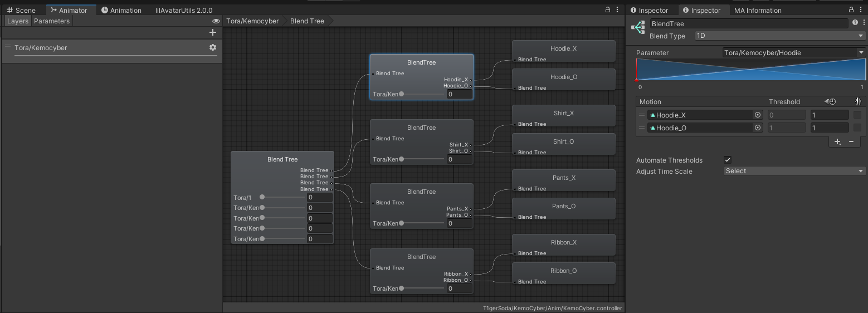The height and width of the screenshot is (313, 868).
Task: Uncheck Automate Thresholds checkbox
Action: [728, 160]
